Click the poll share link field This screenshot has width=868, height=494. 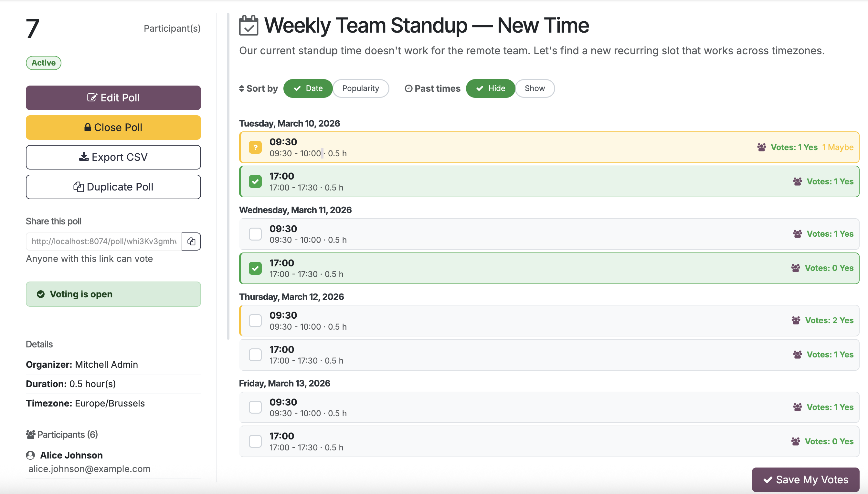pyautogui.click(x=104, y=241)
